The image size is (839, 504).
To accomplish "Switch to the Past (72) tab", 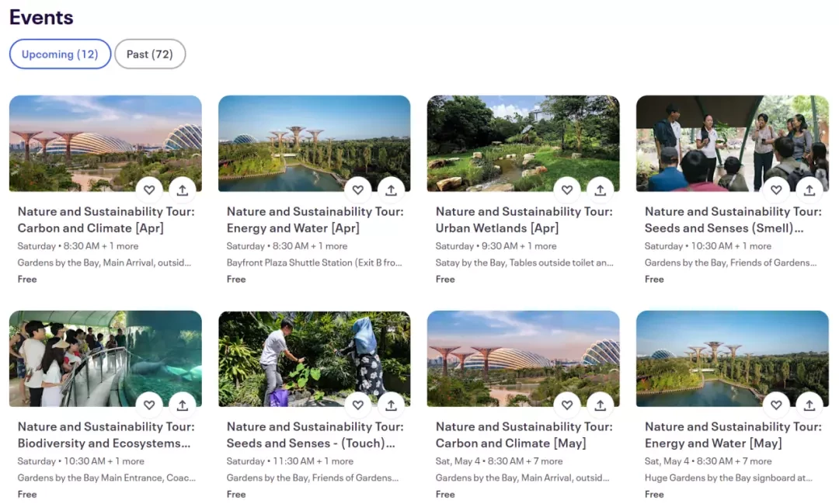I will tap(150, 54).
